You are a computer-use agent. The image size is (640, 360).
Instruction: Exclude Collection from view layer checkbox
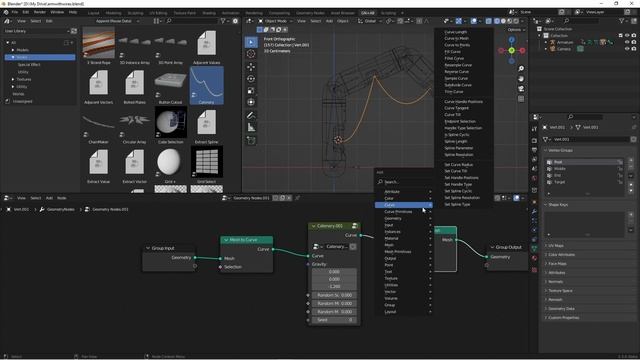click(621, 36)
